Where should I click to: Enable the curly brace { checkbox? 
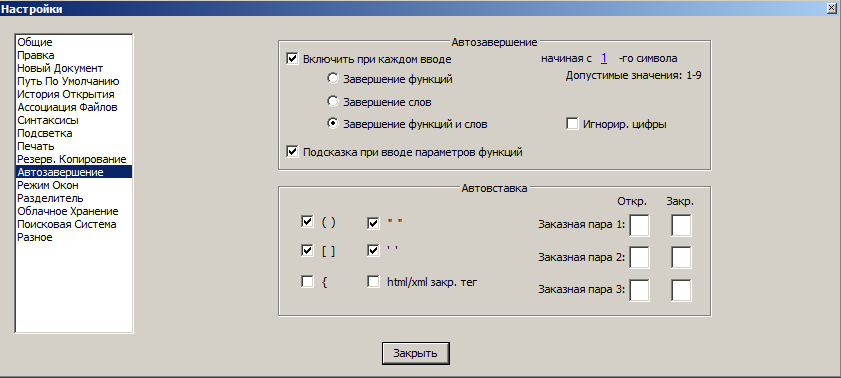pos(307,281)
